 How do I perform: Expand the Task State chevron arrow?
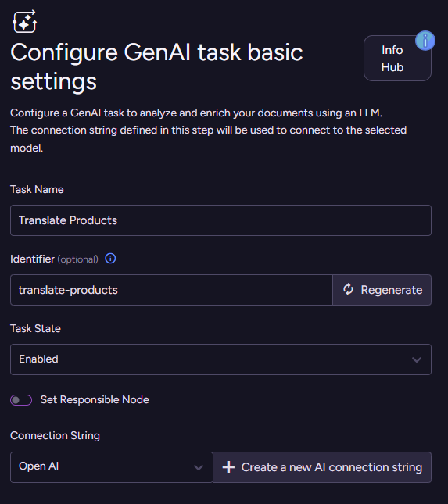pos(417,359)
